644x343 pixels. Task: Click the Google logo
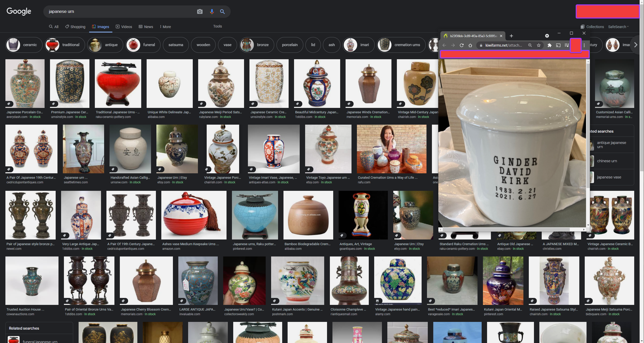coord(19,11)
